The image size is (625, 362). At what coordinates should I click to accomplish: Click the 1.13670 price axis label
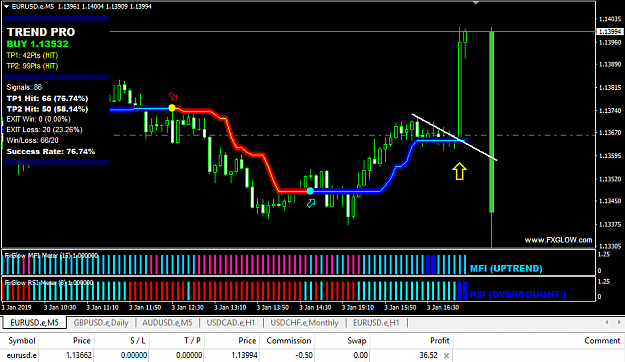[610, 133]
